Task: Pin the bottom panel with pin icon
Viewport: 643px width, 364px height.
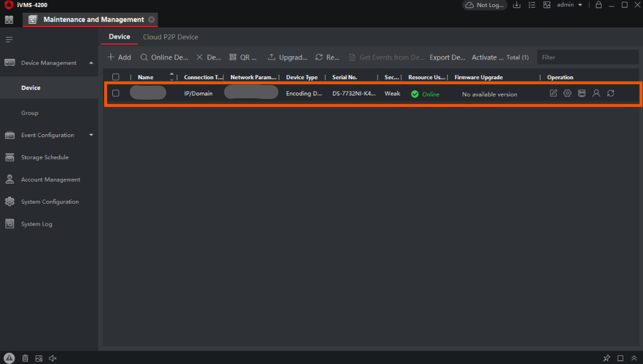Action: click(x=607, y=358)
